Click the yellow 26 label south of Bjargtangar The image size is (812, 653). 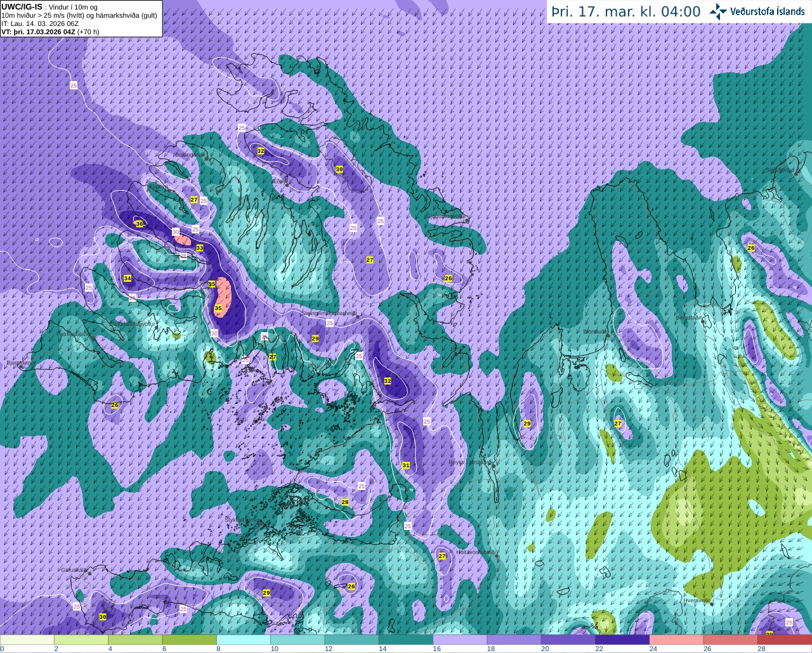click(x=115, y=405)
